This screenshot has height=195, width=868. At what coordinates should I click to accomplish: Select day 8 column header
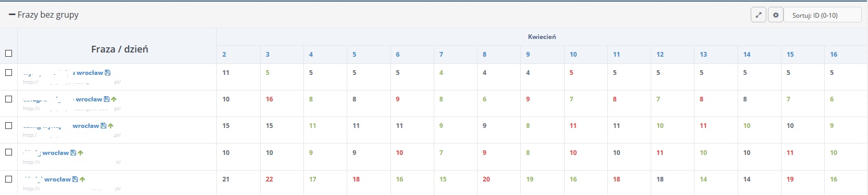tap(484, 54)
